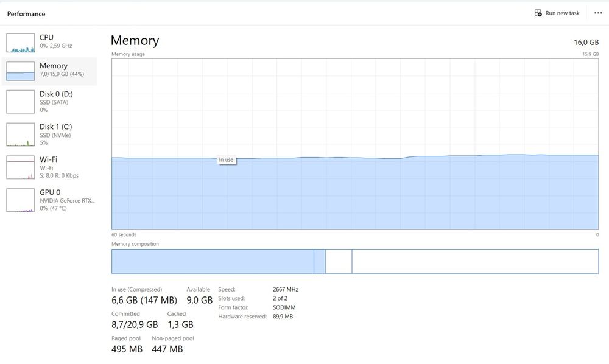
Task: Click the CPU mini graph thumbnail
Action: [x=20, y=43]
